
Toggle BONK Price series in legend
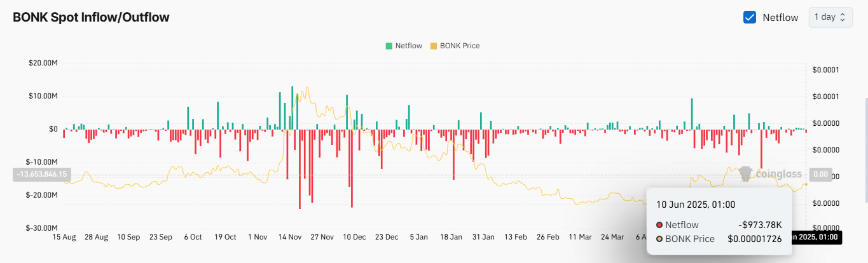coord(455,46)
